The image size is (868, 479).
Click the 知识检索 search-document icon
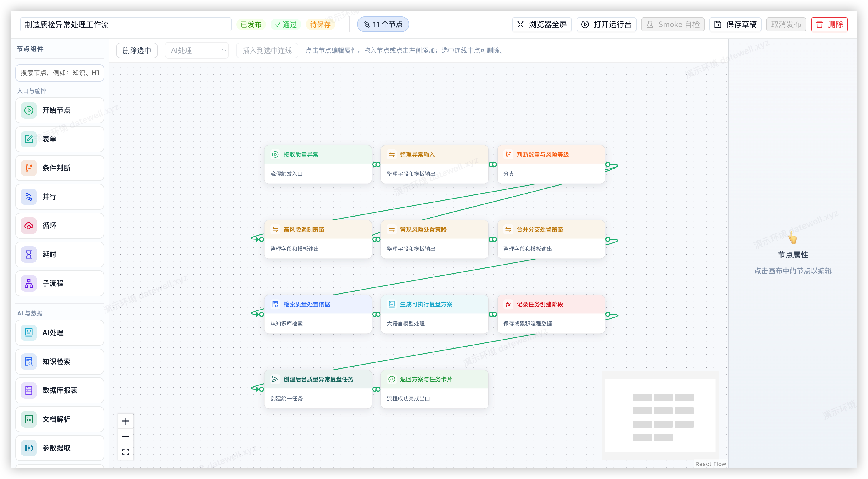29,361
